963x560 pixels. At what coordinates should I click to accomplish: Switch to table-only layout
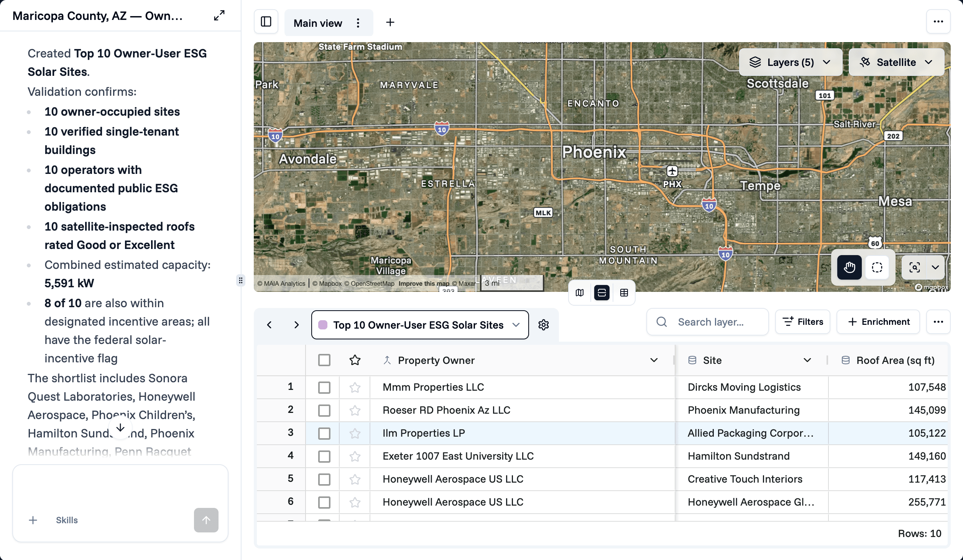pyautogui.click(x=624, y=293)
